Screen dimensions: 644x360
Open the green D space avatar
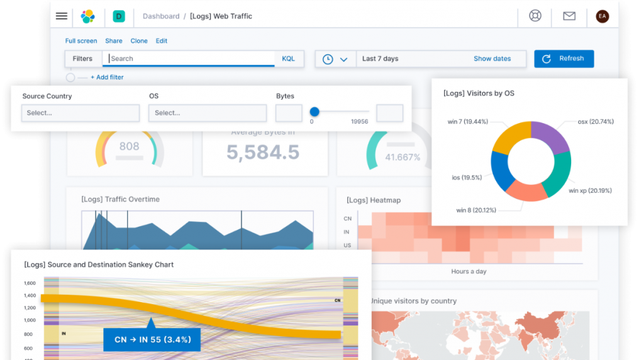pos(119,16)
